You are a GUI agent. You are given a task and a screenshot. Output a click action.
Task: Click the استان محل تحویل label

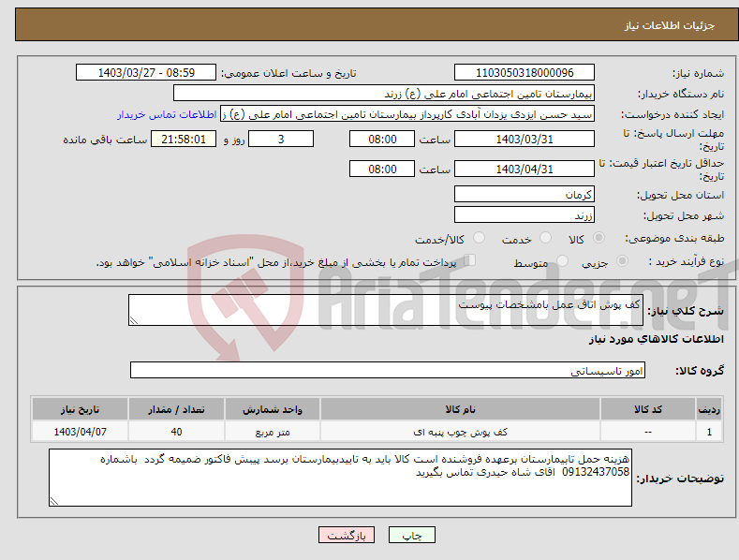coord(680,195)
